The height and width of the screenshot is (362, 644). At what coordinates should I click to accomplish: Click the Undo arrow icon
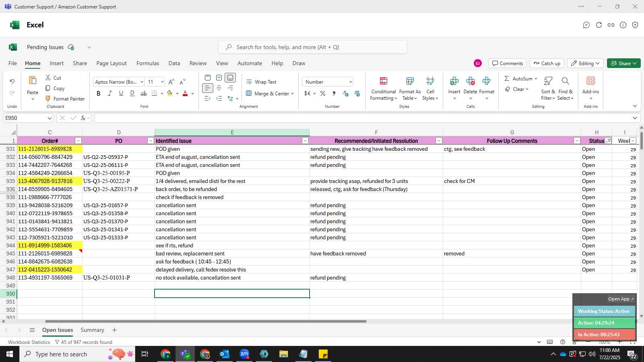(12, 82)
